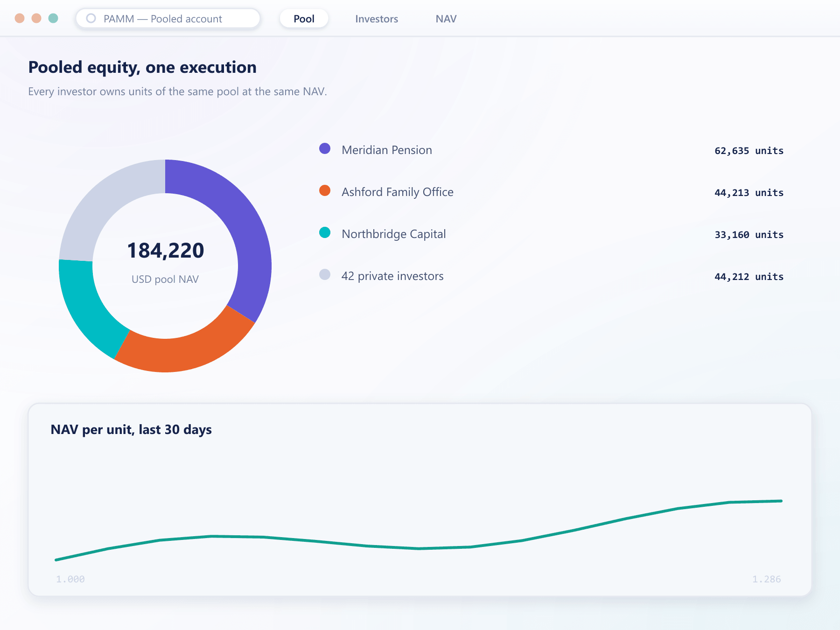Open the NAV tab
Screen dimensions: 840x630
coord(446,19)
